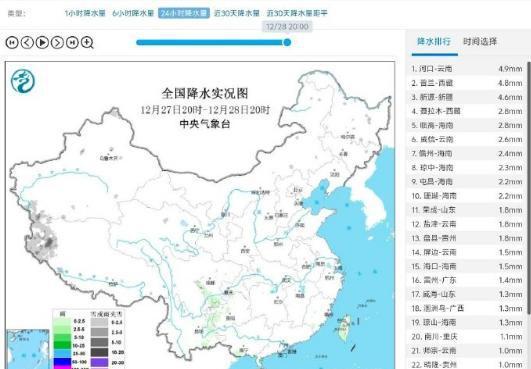Click the South China Sea inset map
531x369 pixels.
click(x=28, y=349)
